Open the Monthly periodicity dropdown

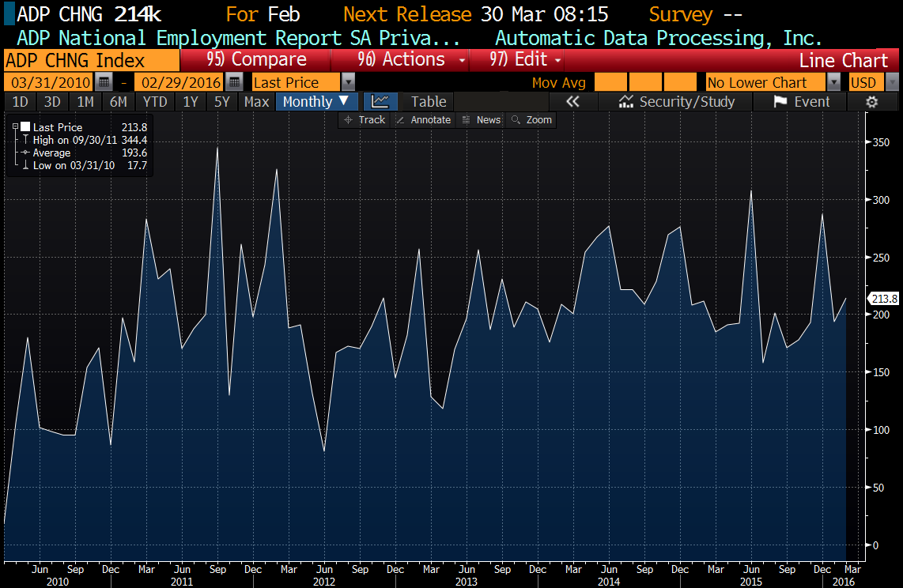click(x=316, y=101)
